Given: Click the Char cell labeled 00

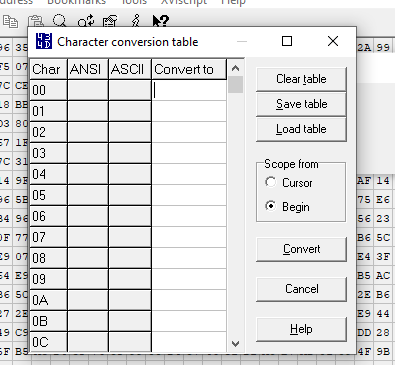Looking at the screenshot, I should 48,90.
